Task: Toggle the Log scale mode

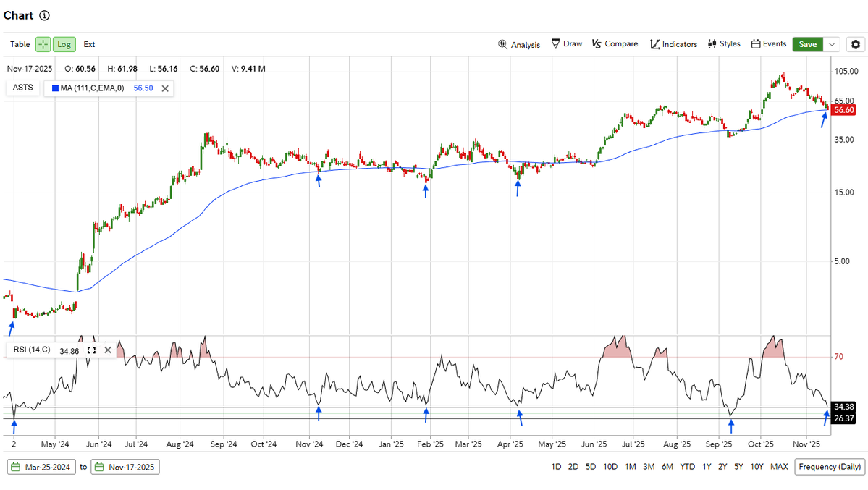Action: pyautogui.click(x=64, y=44)
